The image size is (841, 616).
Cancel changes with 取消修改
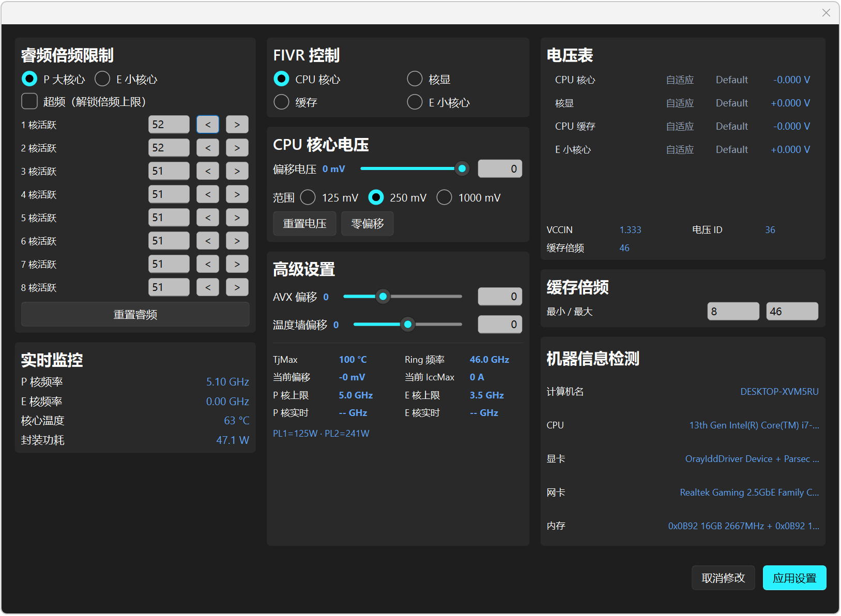(723, 578)
